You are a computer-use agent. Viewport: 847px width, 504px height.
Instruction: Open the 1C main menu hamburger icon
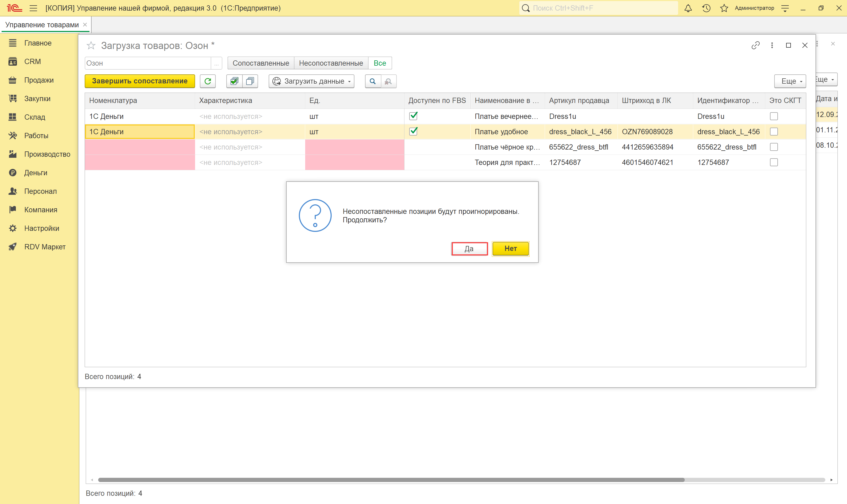coord(33,8)
